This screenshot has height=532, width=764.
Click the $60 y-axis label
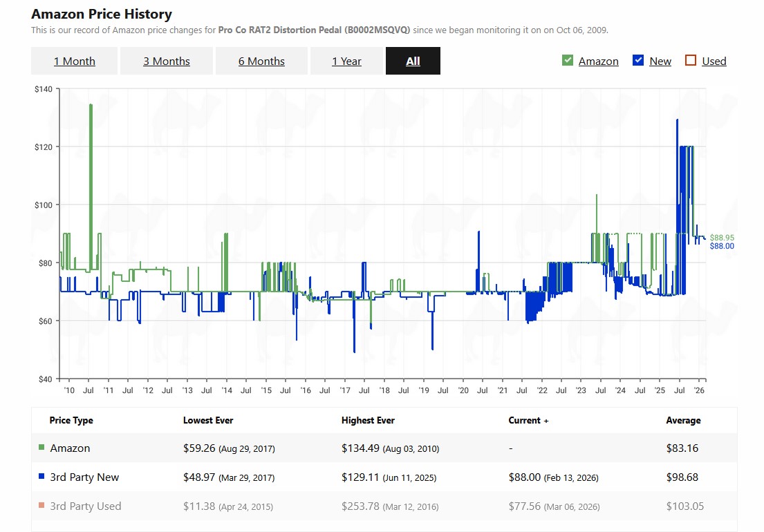tap(46, 321)
